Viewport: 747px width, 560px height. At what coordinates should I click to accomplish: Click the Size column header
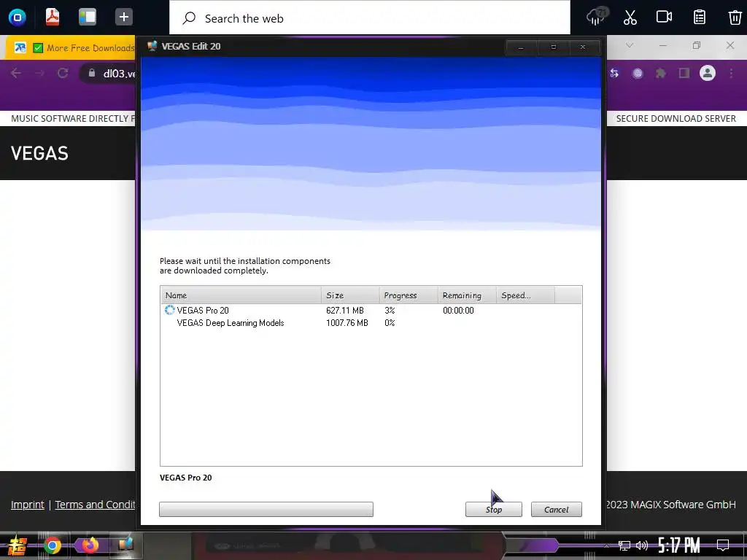(x=350, y=295)
